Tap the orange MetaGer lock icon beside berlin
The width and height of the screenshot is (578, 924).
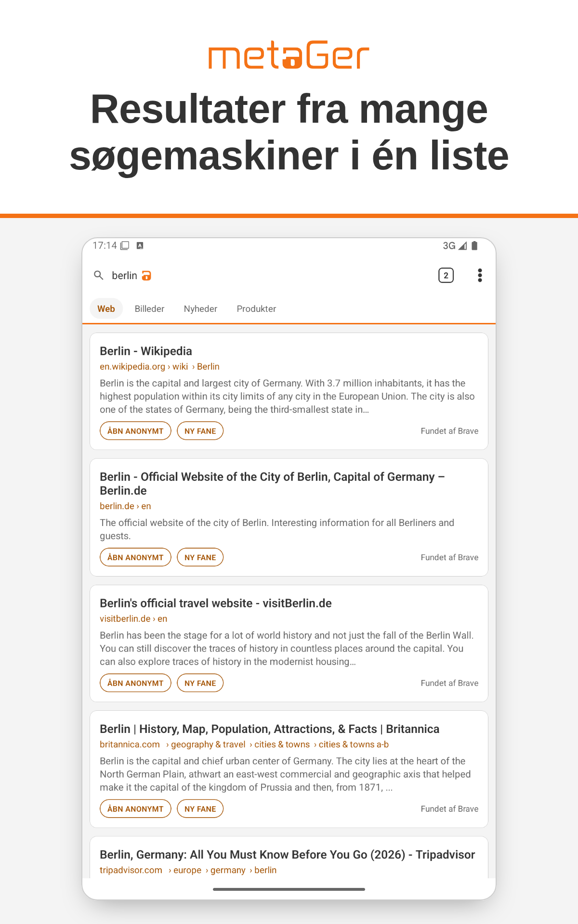146,276
